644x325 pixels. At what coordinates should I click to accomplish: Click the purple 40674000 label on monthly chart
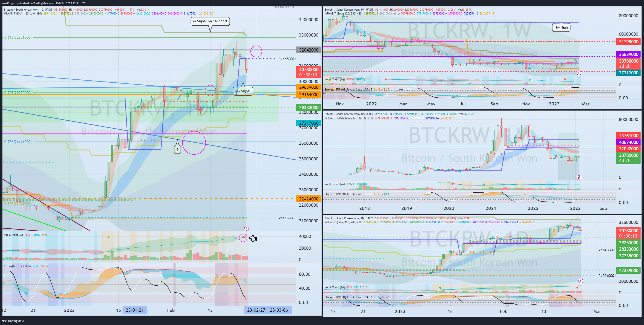(x=629, y=142)
